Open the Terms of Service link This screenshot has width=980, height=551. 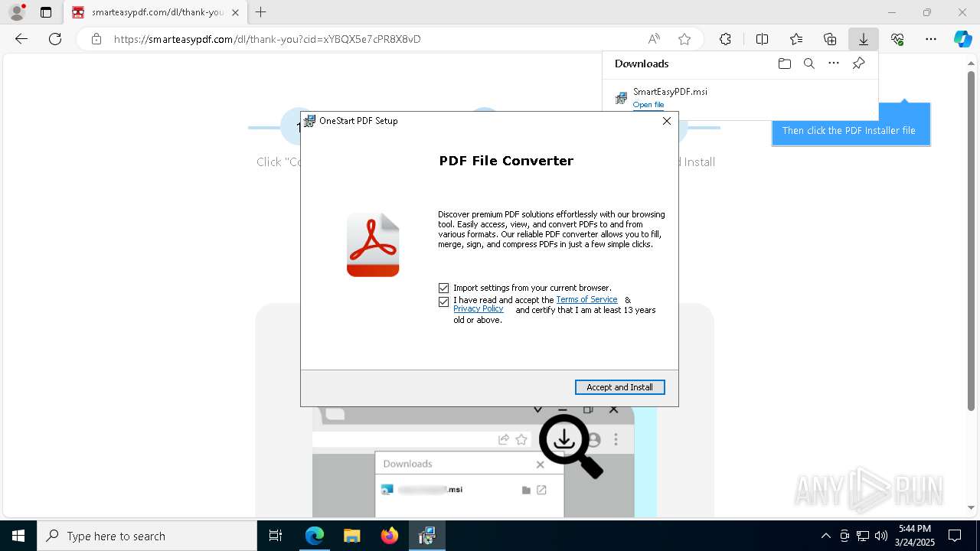586,299
